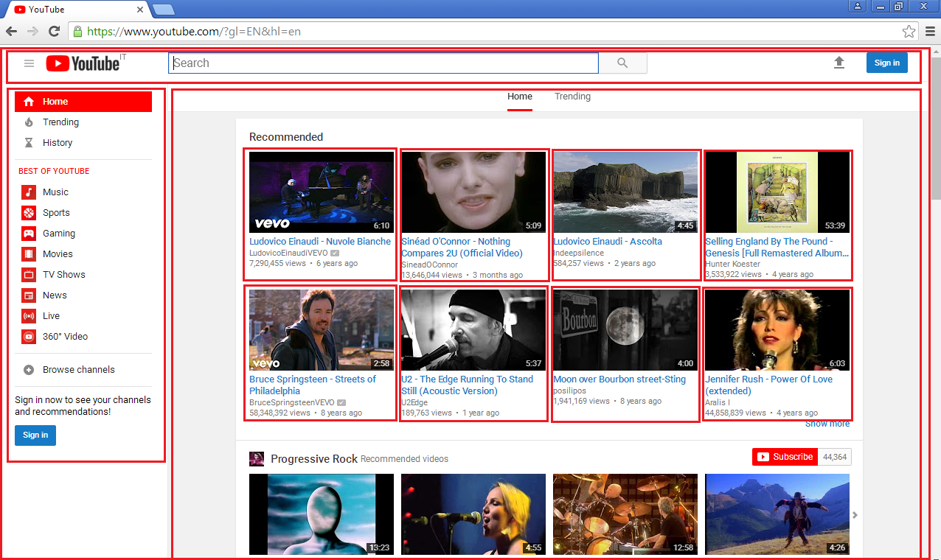941x560 pixels.
Task: Click the TV Shows icon
Action: [x=29, y=275]
